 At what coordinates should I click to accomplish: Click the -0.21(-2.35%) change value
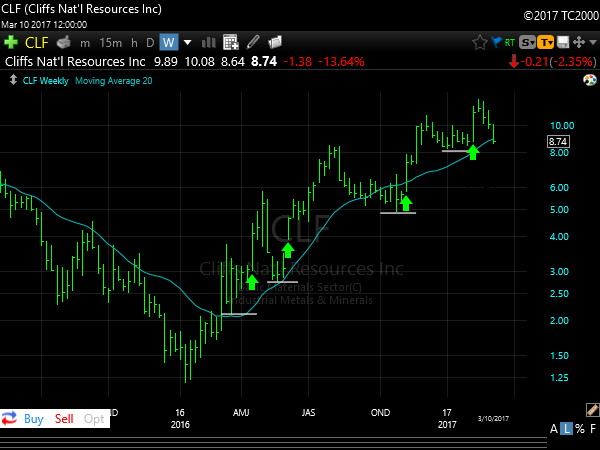click(558, 62)
